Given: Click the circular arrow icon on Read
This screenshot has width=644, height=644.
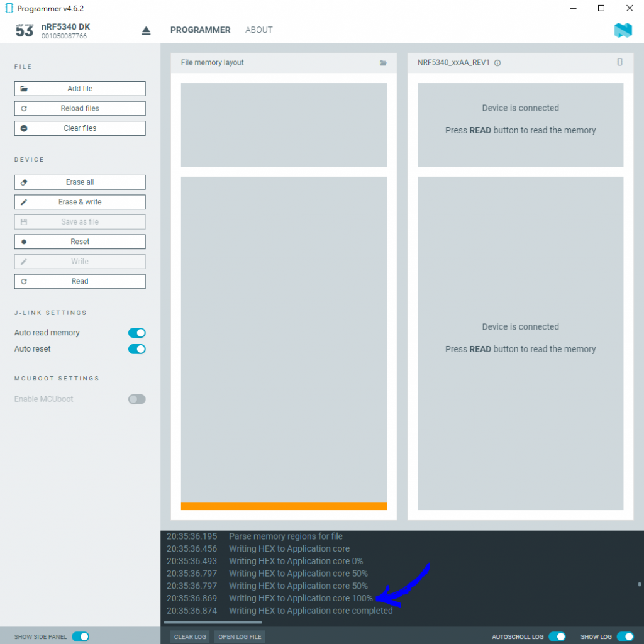Looking at the screenshot, I should (24, 281).
